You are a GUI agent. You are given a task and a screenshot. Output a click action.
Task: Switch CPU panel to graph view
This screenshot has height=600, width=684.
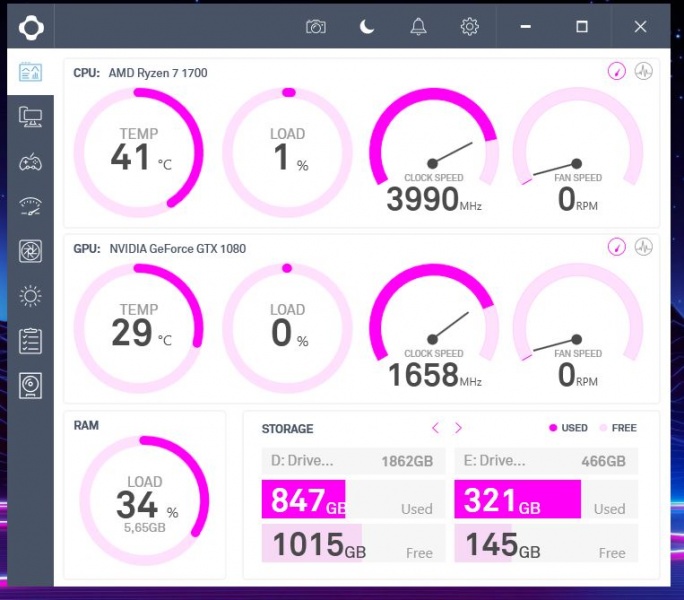pyautogui.click(x=643, y=71)
